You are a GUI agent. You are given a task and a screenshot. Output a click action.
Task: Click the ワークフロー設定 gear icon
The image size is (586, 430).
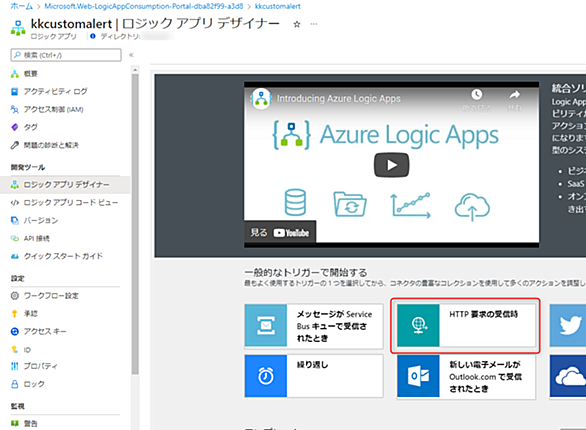pyautogui.click(x=15, y=296)
